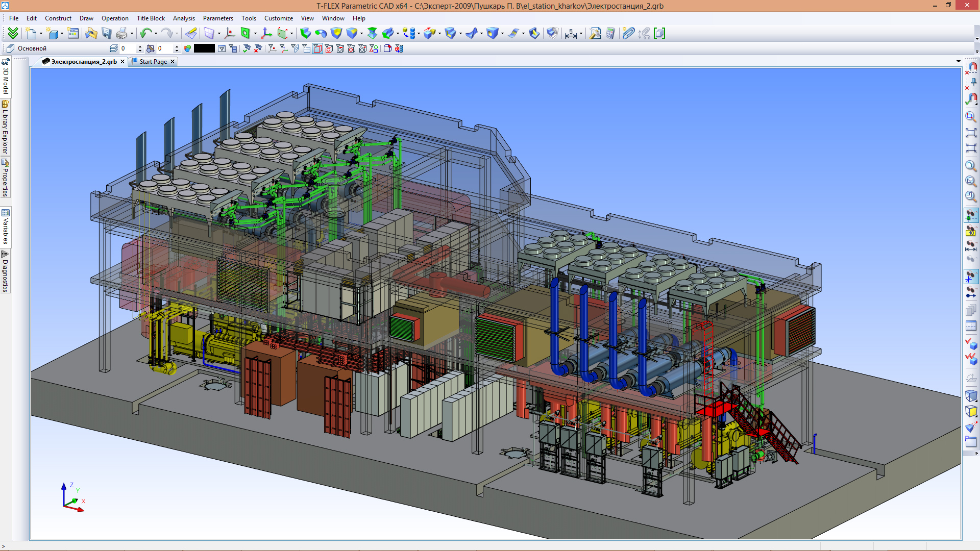Switch to the Start Page tab
Image resolution: width=980 pixels, height=551 pixels.
[153, 62]
